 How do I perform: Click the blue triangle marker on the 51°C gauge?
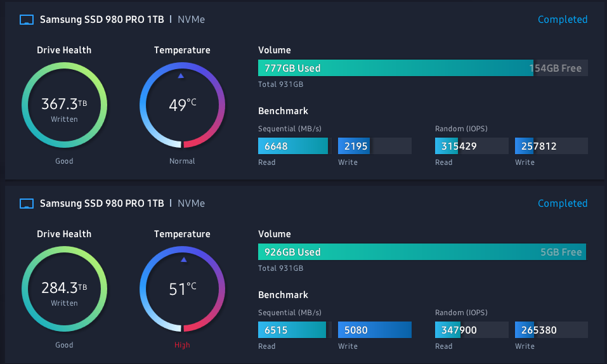point(183,259)
